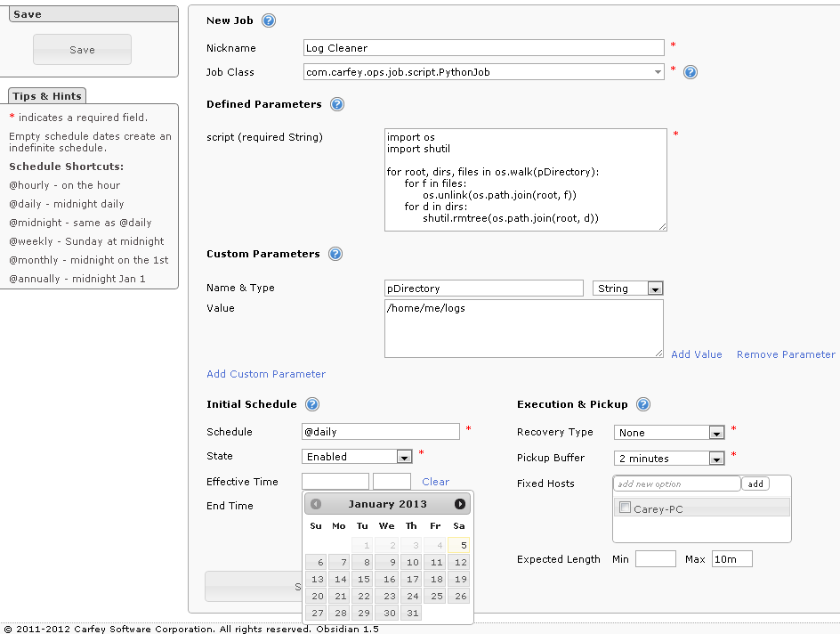Image resolution: width=840 pixels, height=634 pixels.
Task: Click the Initial Schedule help icon
Action: [312, 404]
